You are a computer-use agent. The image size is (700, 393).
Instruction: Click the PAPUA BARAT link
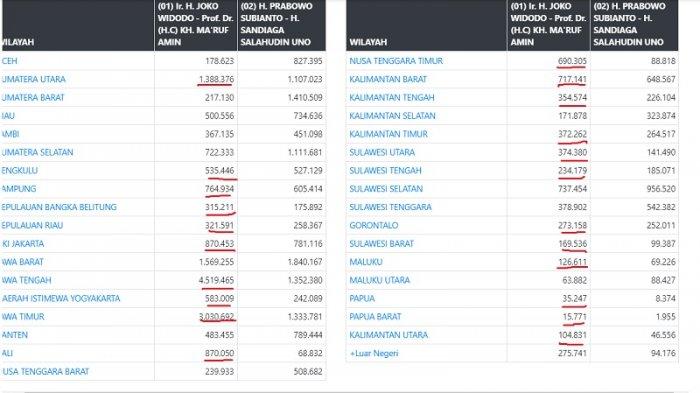pos(375,317)
